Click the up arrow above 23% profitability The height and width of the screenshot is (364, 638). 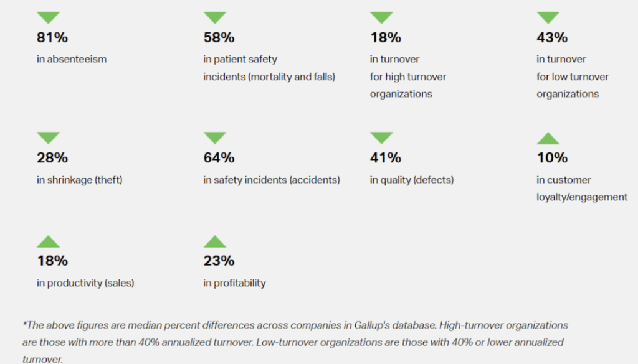point(215,241)
